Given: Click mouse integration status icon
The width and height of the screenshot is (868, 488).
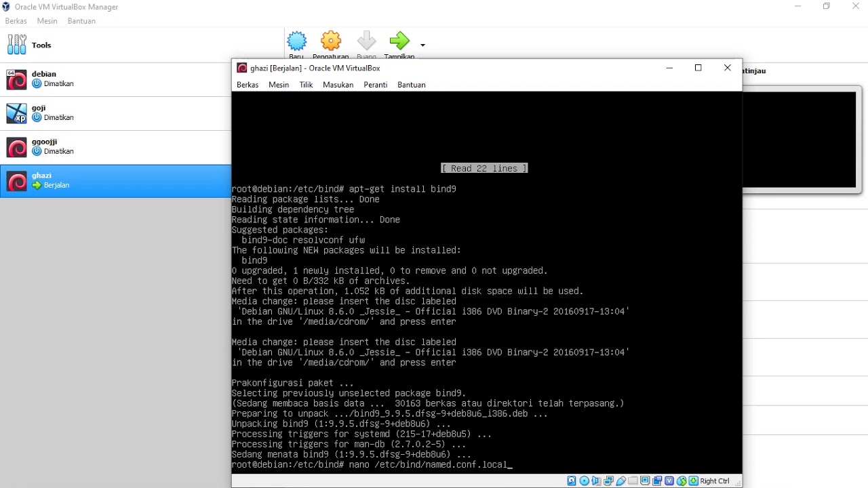Looking at the screenshot, I should click(682, 481).
